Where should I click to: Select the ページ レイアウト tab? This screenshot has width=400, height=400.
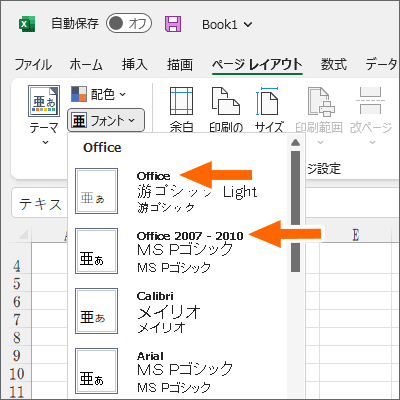257,64
